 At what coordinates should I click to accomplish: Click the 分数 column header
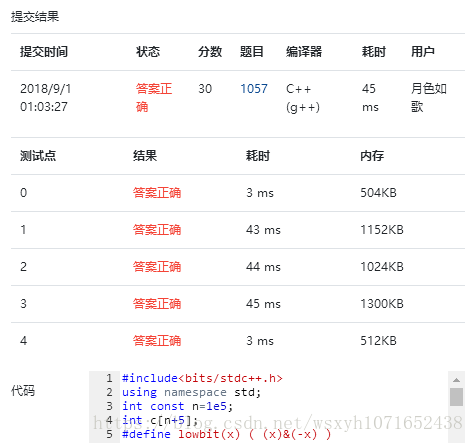210,52
